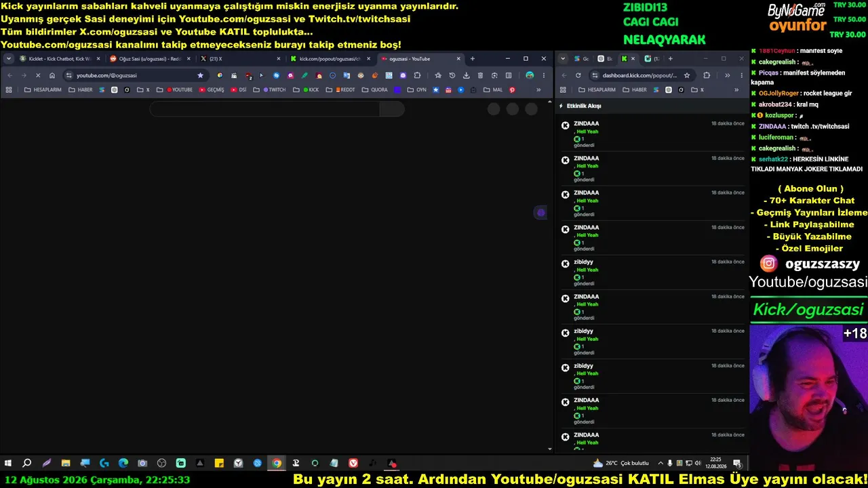Click the dashboard.kick.com address bar
The width and height of the screenshot is (868, 488).
[639, 75]
